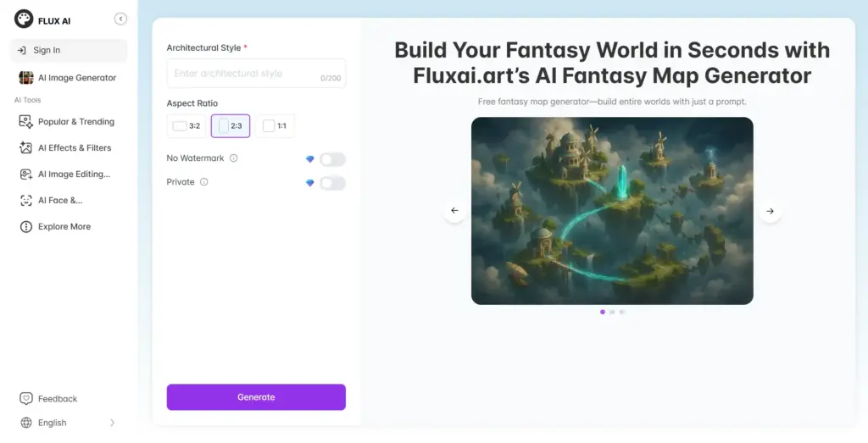Select the 1:1 aspect ratio
868x443 pixels.
pos(275,126)
